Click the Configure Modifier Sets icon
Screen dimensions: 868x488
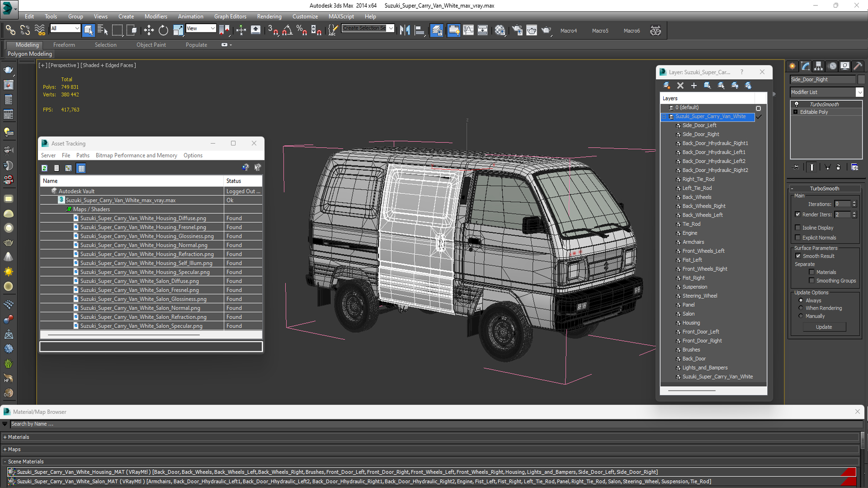(854, 167)
